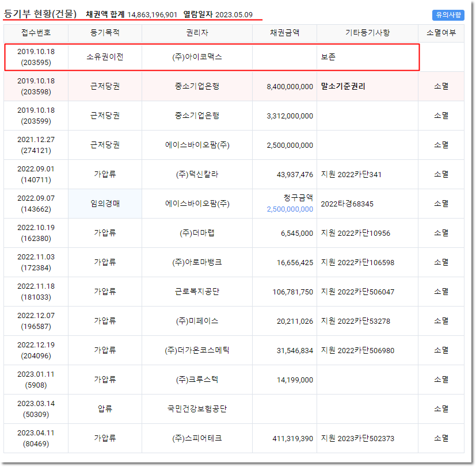Click the (주)스피어테크 creditor cell
This screenshot has height=467, width=476.
coord(197,438)
